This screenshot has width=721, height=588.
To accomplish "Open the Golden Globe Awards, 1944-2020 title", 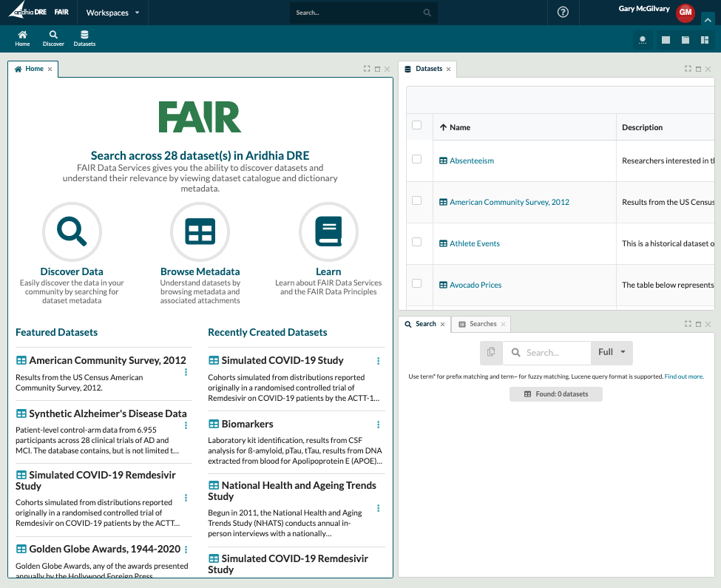I will [x=104, y=549].
